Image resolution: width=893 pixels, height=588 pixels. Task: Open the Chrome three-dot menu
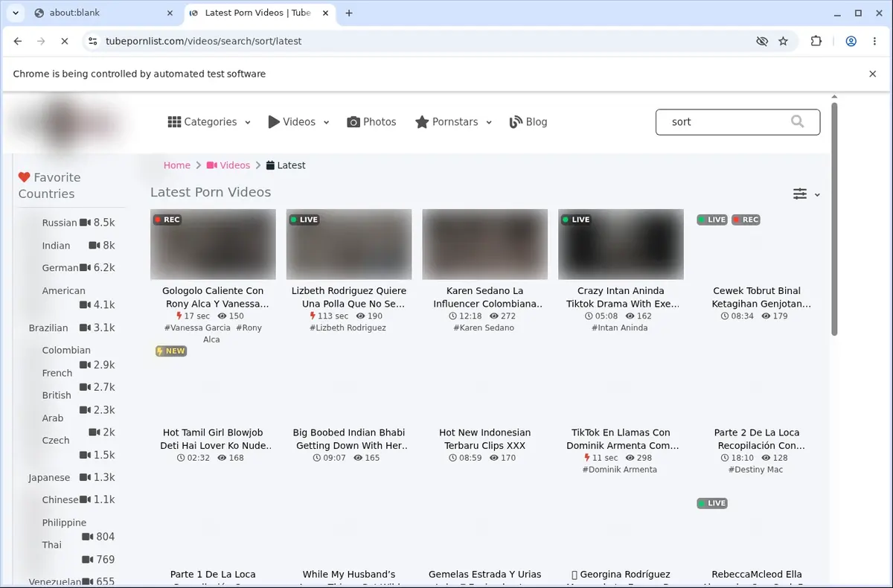pos(873,42)
